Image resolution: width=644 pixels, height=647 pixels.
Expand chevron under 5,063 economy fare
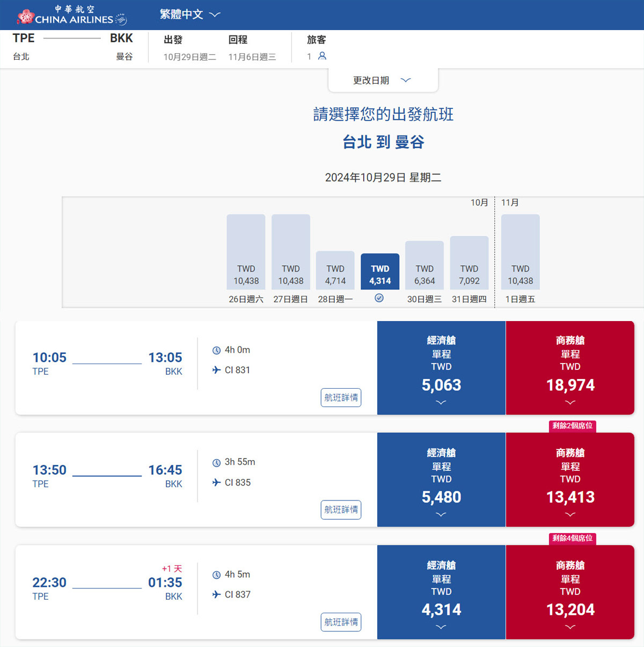441,402
